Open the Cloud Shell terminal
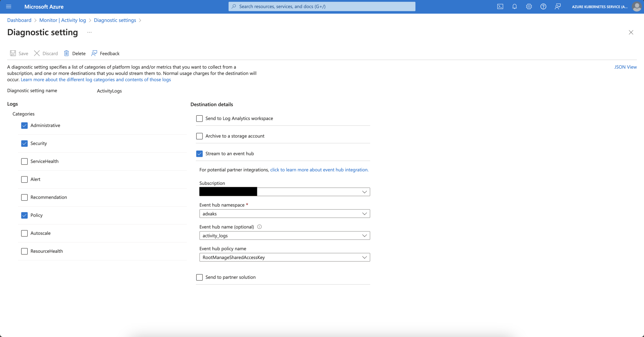This screenshot has height=337, width=644. (x=500, y=6)
